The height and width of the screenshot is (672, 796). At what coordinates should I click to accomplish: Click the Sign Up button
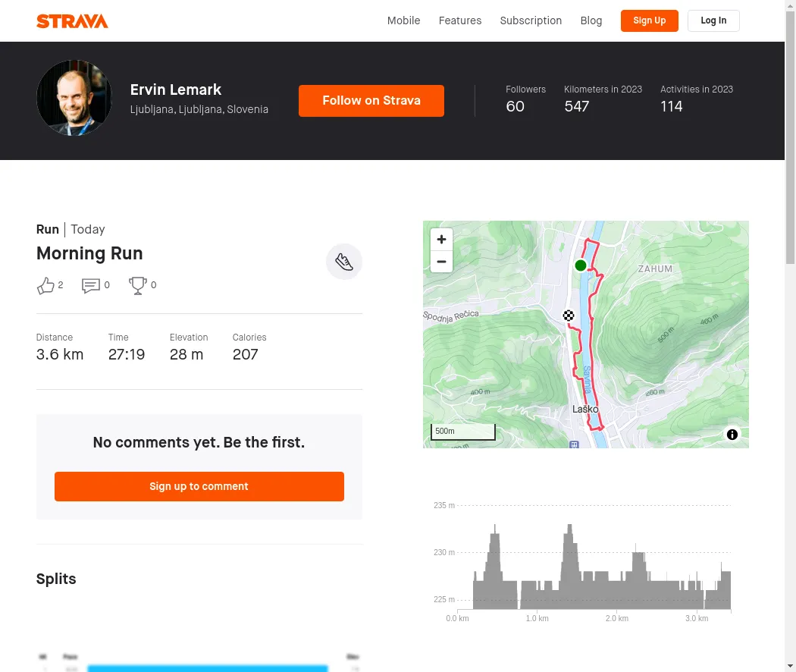pyautogui.click(x=649, y=20)
